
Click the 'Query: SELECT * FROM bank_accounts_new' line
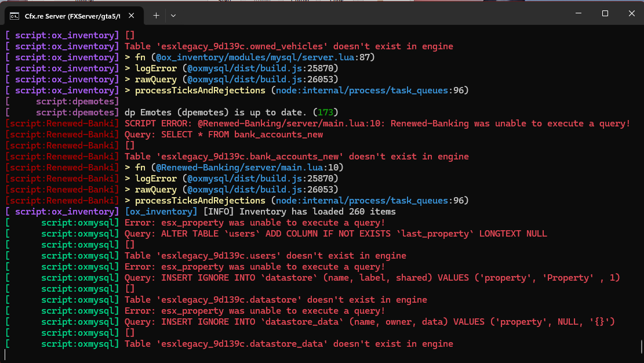point(224,135)
